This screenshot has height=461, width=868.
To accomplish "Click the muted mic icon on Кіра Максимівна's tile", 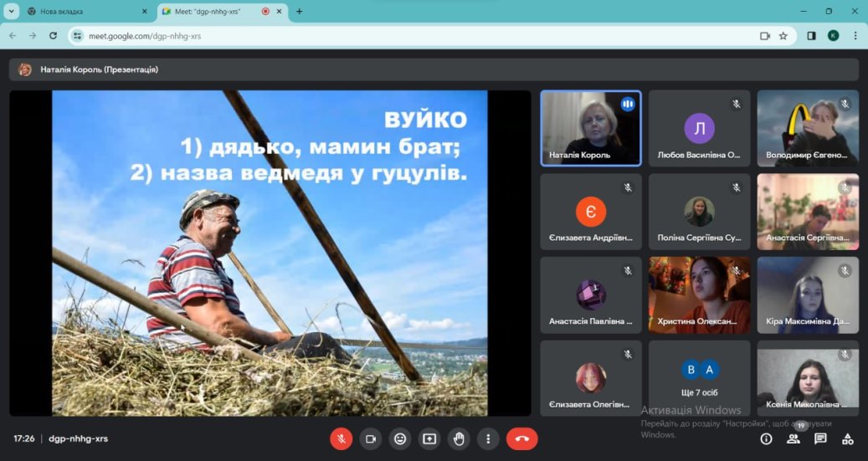I will [845, 270].
